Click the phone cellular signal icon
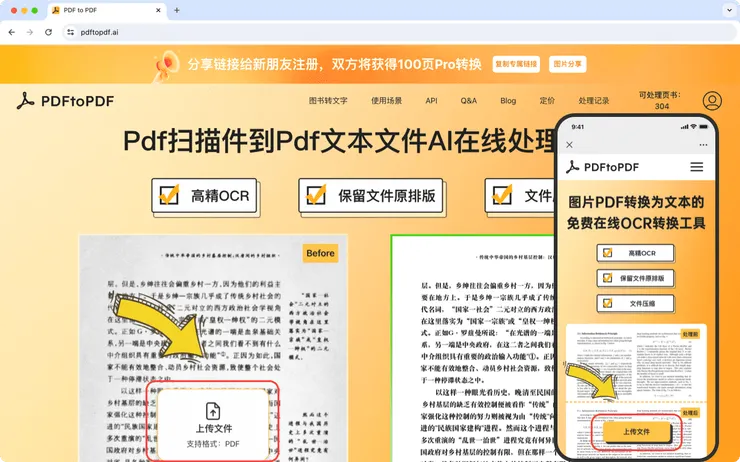This screenshot has height=462, width=740. [x=684, y=127]
